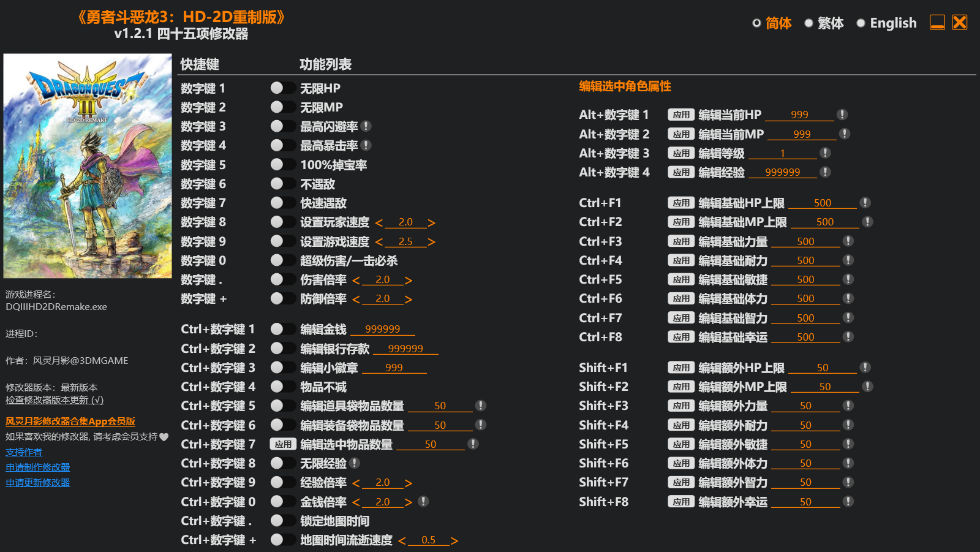Screen dimensions: 980x552
Task: Toggle 超级伤害/一击必杀 cheat
Action: (x=283, y=260)
